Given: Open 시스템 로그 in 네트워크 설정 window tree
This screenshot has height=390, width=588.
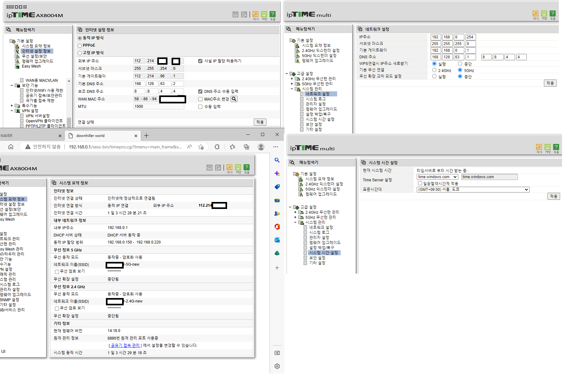Looking at the screenshot, I should [316, 99].
